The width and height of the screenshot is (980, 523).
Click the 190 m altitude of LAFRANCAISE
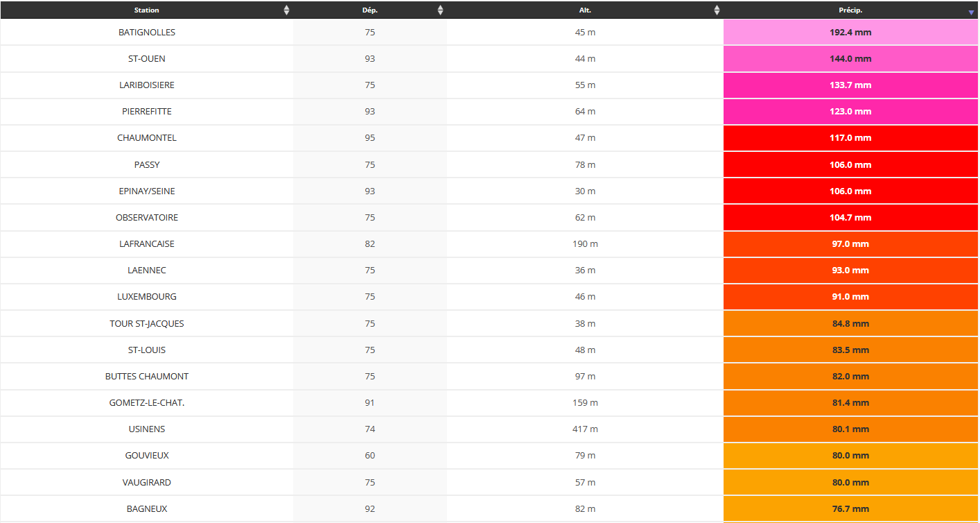585,244
